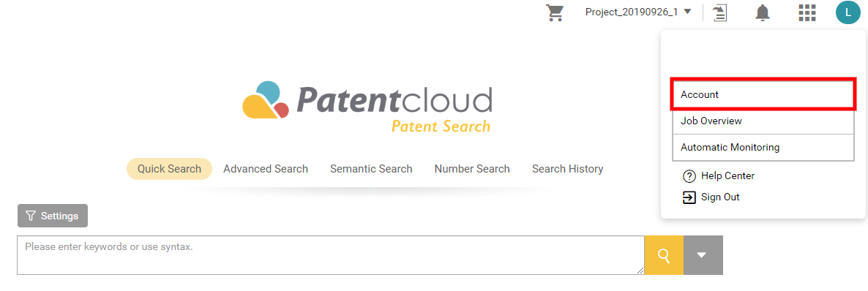
Task: Switch to the Advanced Search tab
Action: [266, 169]
